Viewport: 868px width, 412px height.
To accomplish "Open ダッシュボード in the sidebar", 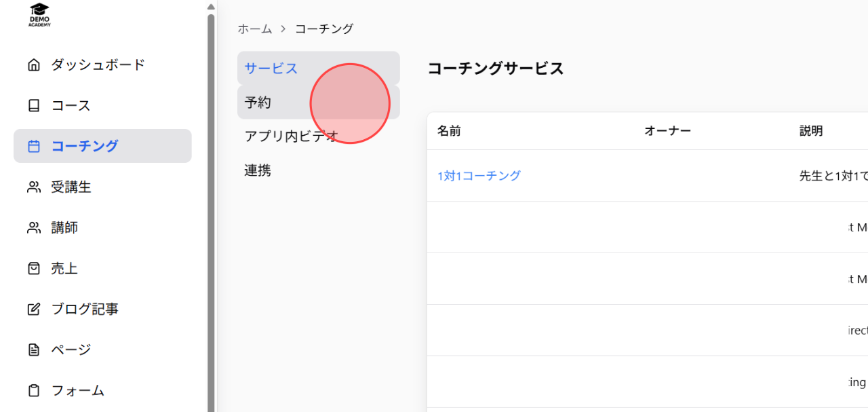I will [102, 65].
